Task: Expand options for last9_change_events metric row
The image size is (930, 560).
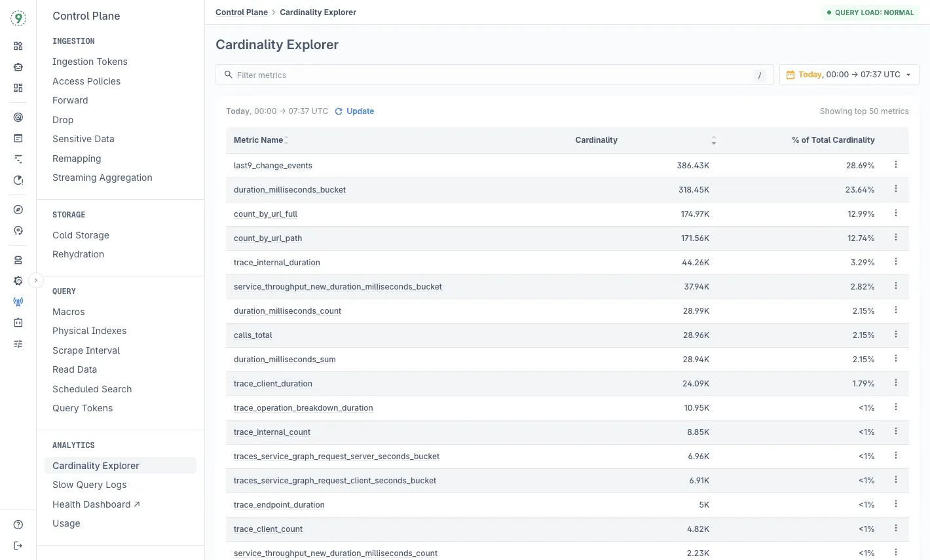Action: tap(895, 164)
